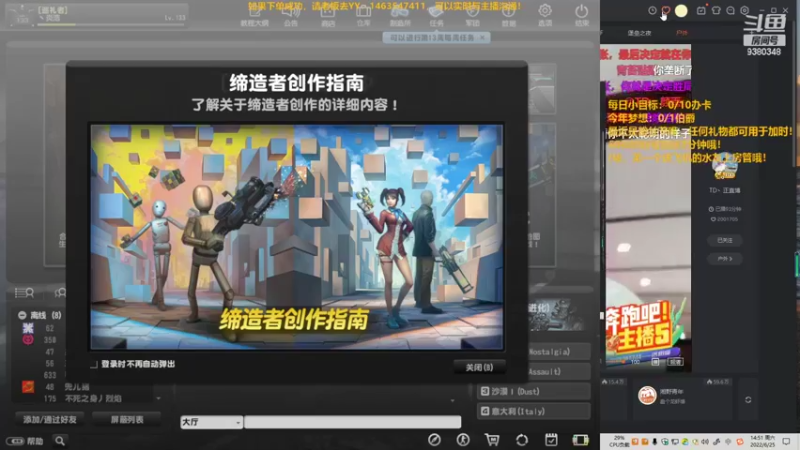Toggle the 帮助 help switch
The width and height of the screenshot is (800, 450).
click(x=15, y=441)
